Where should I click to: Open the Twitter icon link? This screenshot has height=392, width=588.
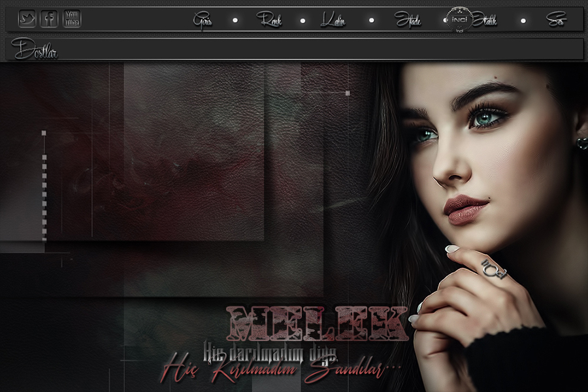(27, 19)
